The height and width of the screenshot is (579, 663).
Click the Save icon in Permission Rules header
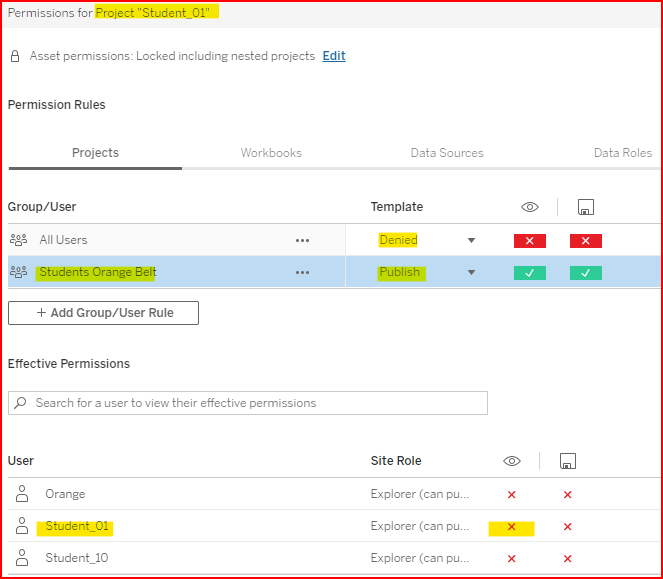pyautogui.click(x=586, y=207)
